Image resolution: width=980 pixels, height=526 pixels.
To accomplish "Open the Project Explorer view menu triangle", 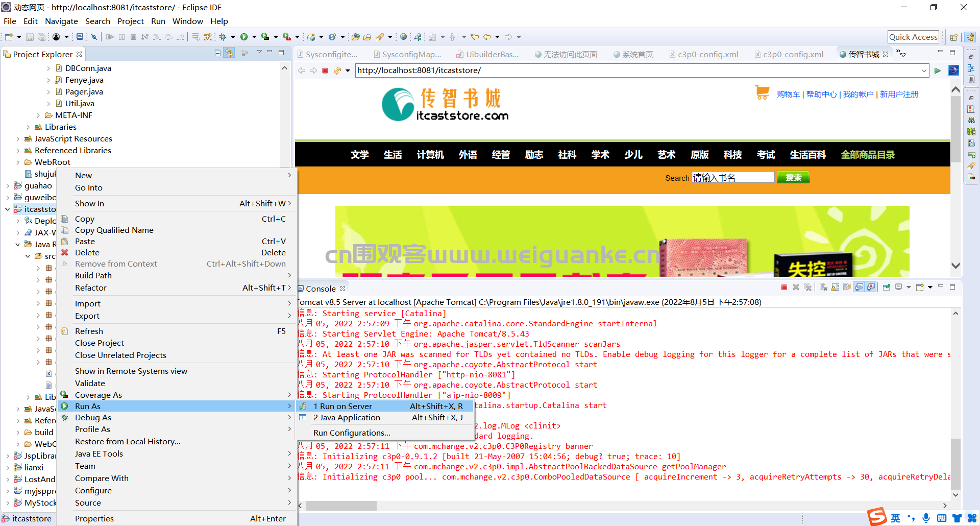I will pyautogui.click(x=259, y=53).
